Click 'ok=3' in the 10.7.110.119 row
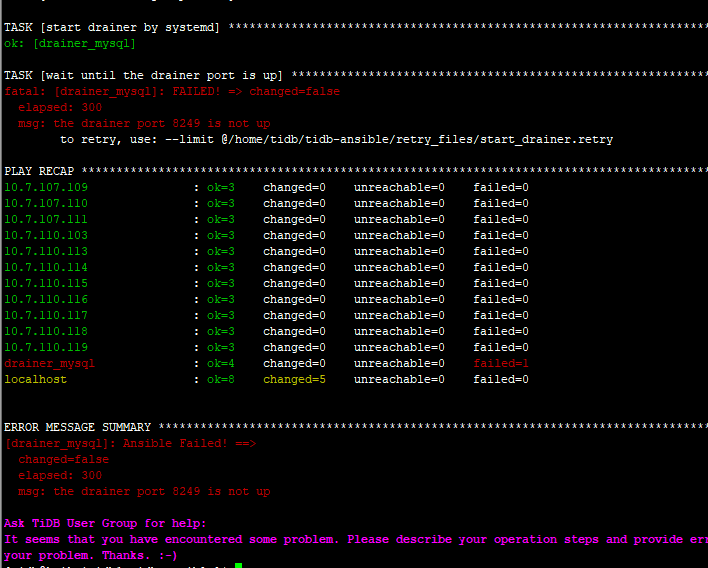 tap(221, 348)
